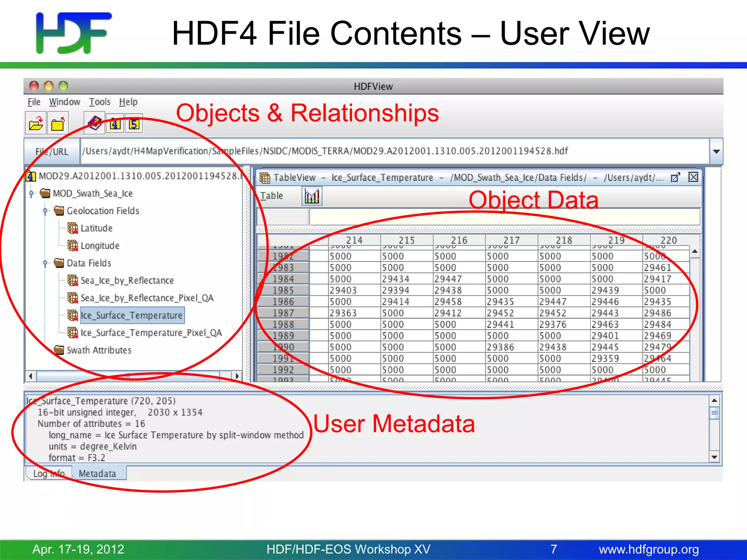Click the TableView window grid icon
747x560 pixels.
tap(265, 178)
